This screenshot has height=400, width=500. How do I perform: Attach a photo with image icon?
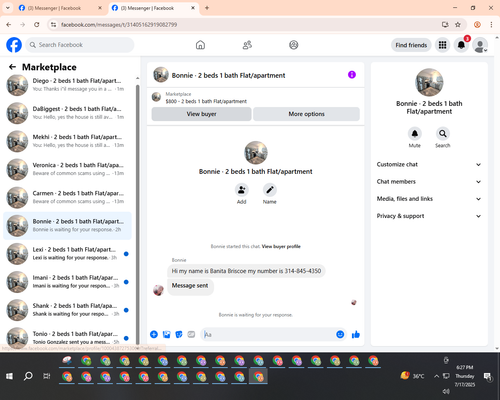click(166, 334)
